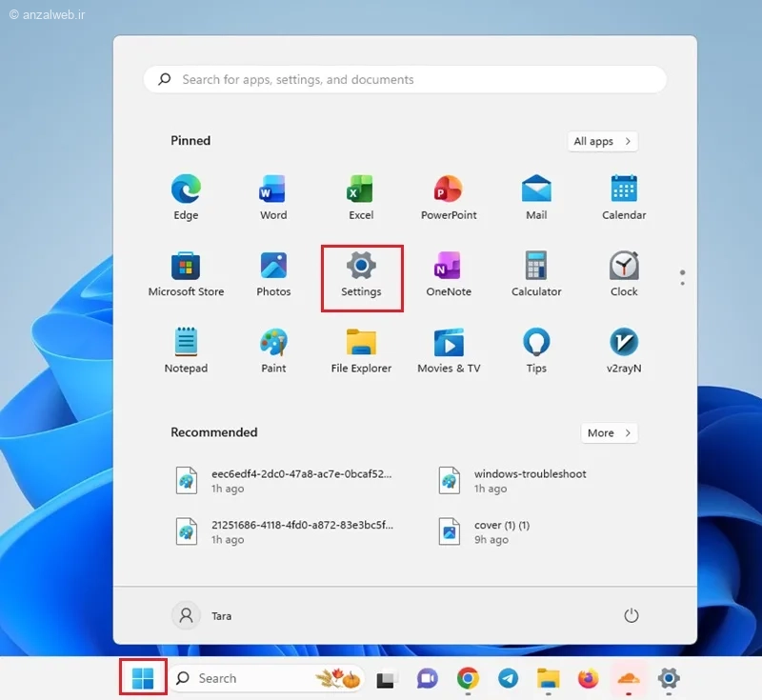Open File Explorer from pinned apps
The width and height of the screenshot is (762, 700).
pyautogui.click(x=361, y=350)
